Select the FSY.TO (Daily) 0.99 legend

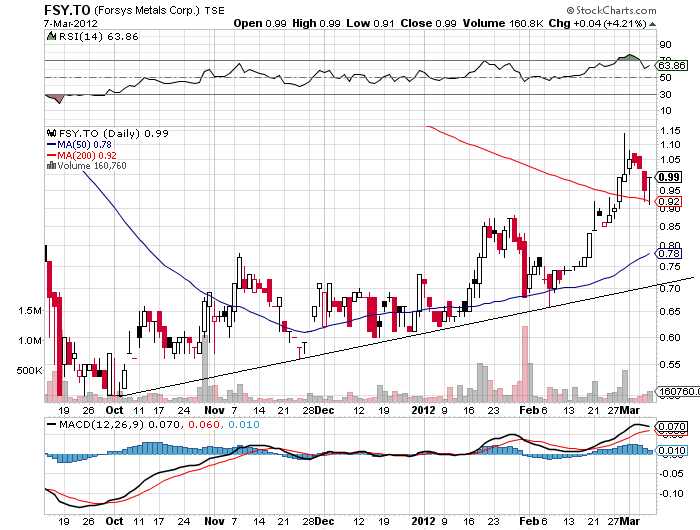(x=113, y=133)
